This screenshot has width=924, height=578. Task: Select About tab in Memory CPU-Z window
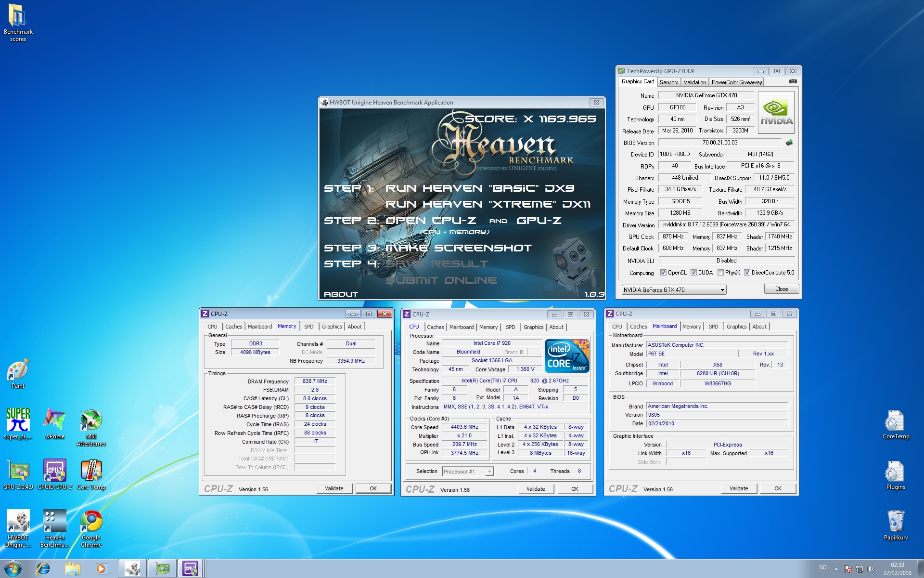(x=355, y=327)
